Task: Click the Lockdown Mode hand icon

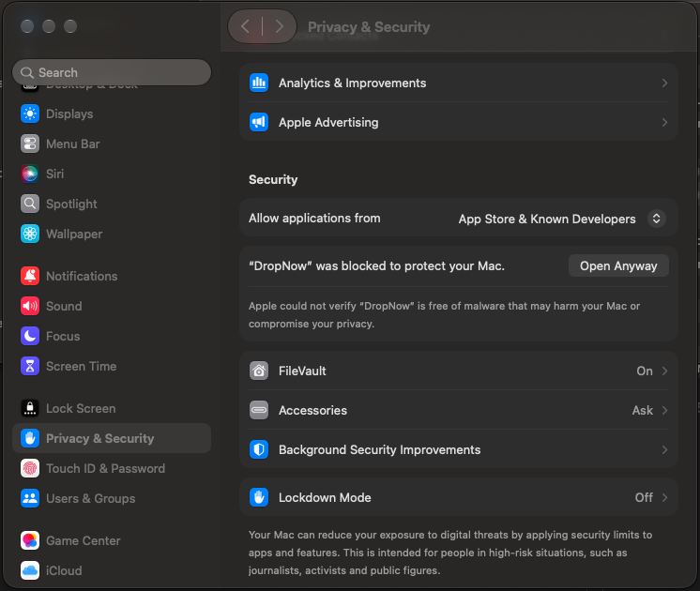Action: (x=259, y=497)
